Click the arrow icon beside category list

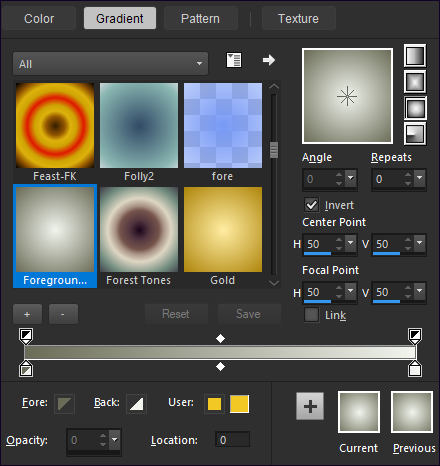[x=269, y=60]
